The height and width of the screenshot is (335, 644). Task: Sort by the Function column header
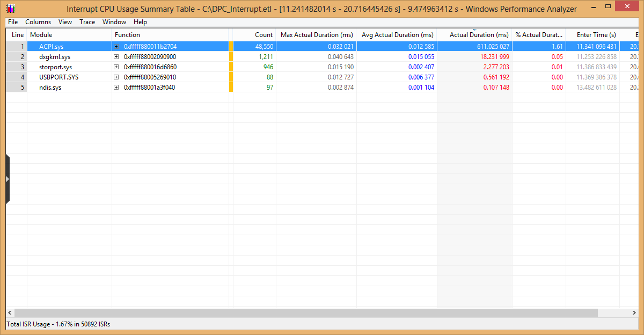170,35
